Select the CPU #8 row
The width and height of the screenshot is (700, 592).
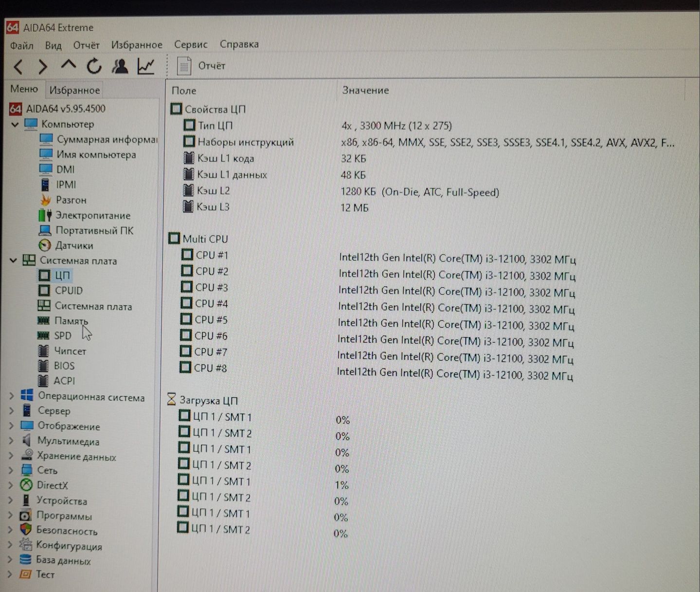[210, 368]
